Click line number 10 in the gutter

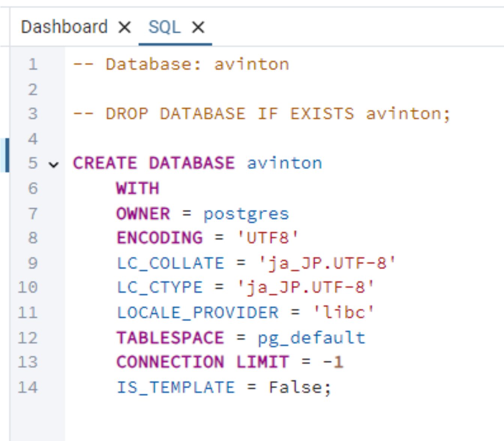(x=28, y=288)
